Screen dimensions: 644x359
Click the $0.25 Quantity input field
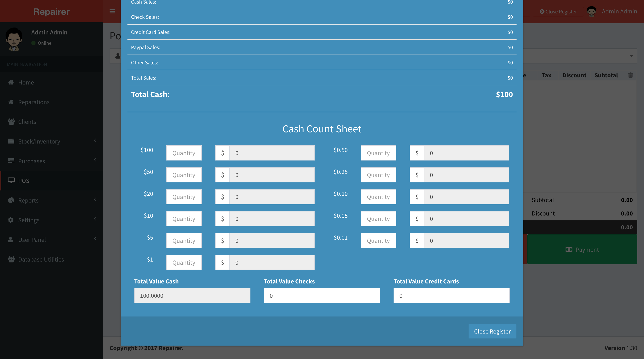click(x=379, y=175)
